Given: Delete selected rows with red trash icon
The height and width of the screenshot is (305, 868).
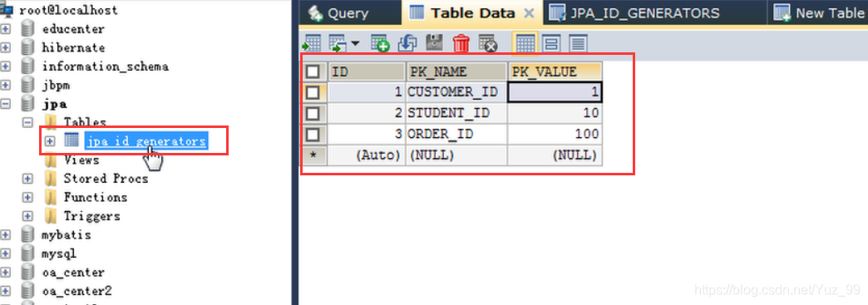Looking at the screenshot, I should pos(461,43).
